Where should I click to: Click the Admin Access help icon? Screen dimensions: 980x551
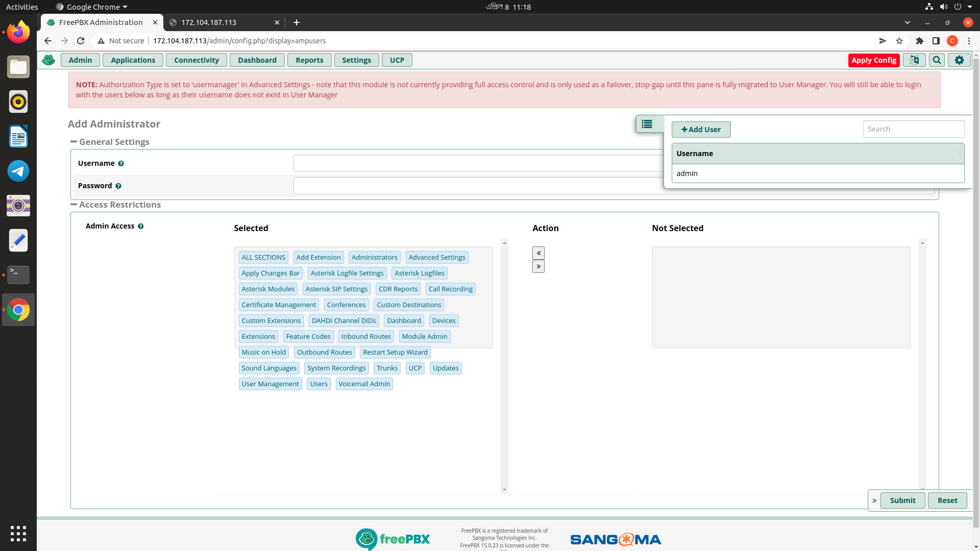[141, 227]
